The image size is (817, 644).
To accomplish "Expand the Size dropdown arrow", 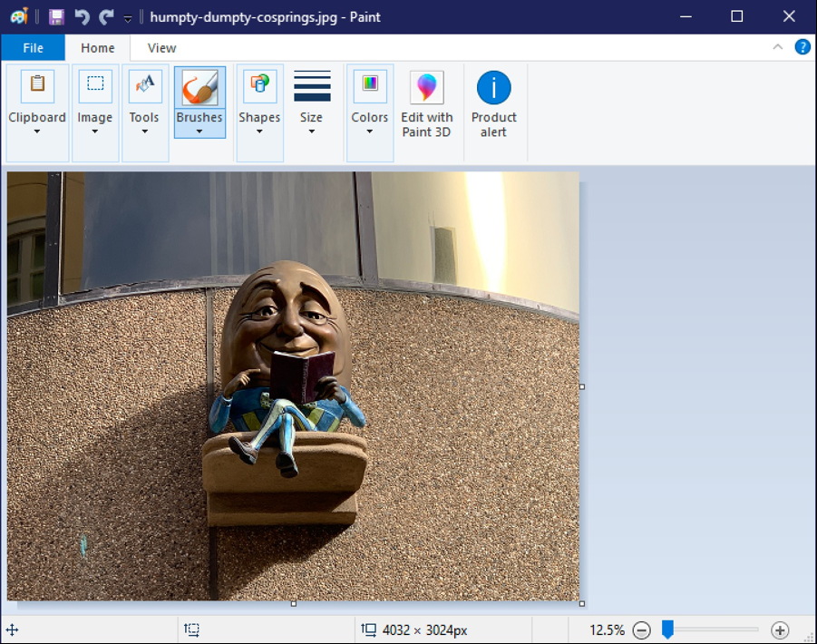I will (312, 132).
